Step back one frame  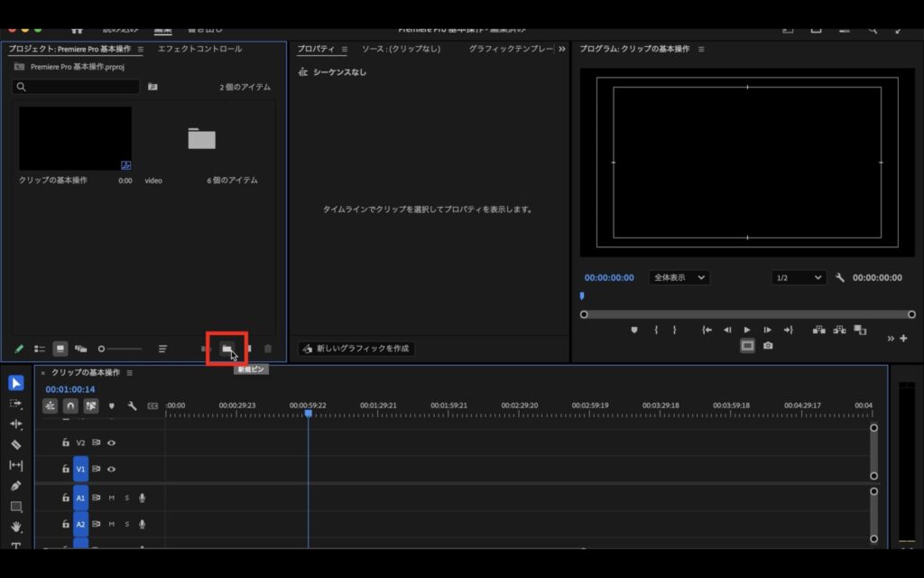727,330
